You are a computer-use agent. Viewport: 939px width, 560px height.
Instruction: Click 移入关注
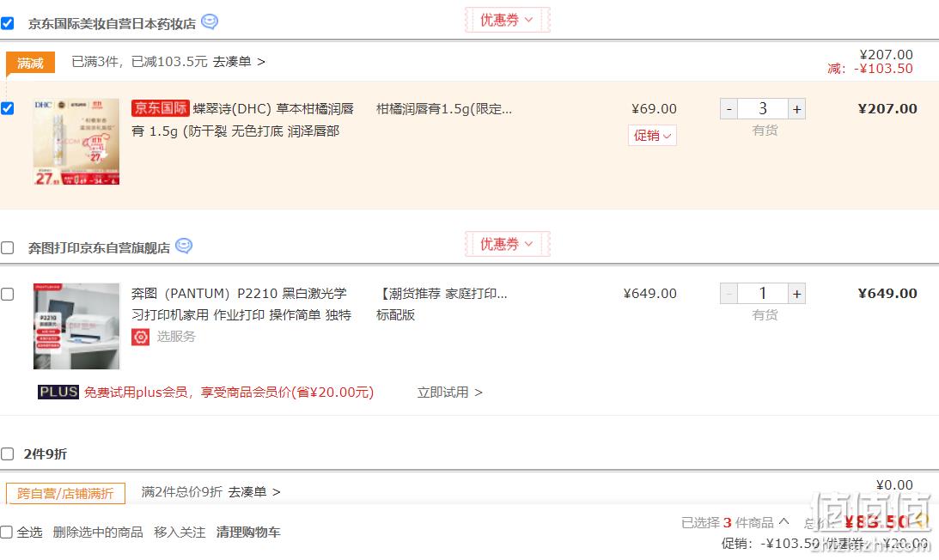tap(180, 532)
